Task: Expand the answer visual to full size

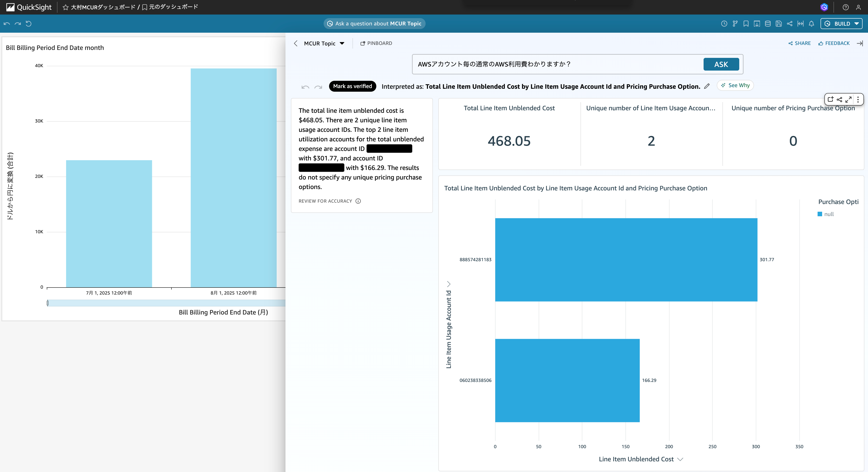Action: tap(848, 99)
